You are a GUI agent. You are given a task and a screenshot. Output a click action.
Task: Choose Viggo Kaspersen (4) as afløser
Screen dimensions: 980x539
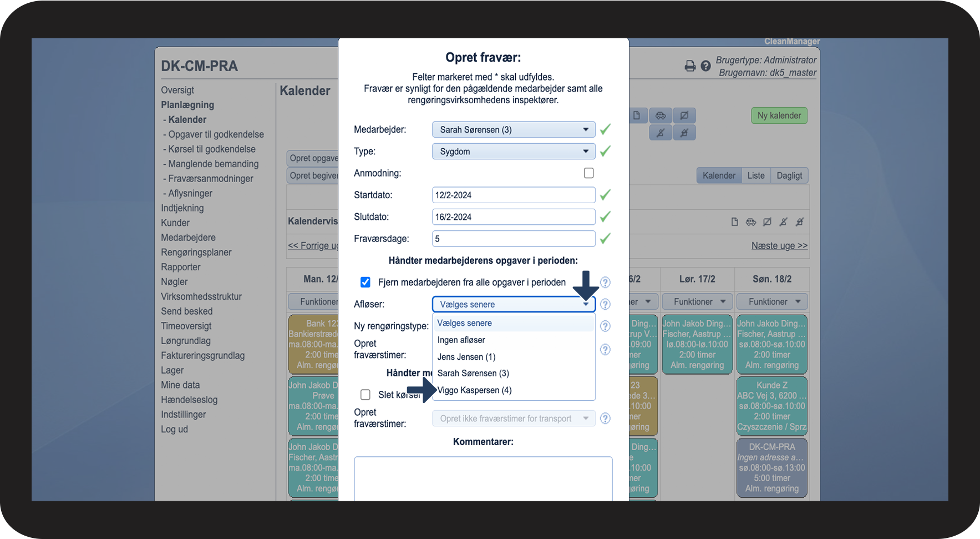point(514,390)
